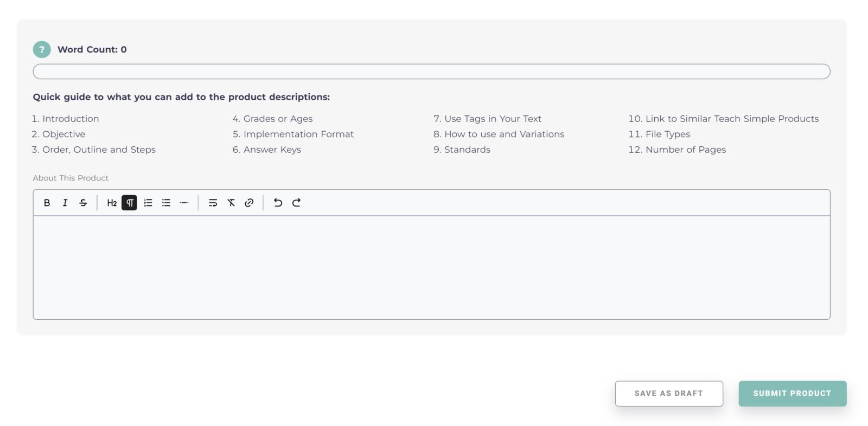Click the undo arrow icon
Image resolution: width=868 pixels, height=426 pixels.
tap(278, 203)
